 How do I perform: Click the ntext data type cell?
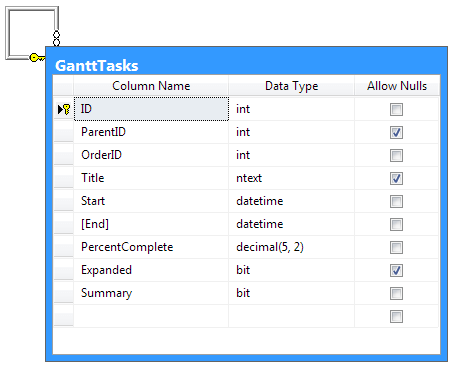click(292, 178)
